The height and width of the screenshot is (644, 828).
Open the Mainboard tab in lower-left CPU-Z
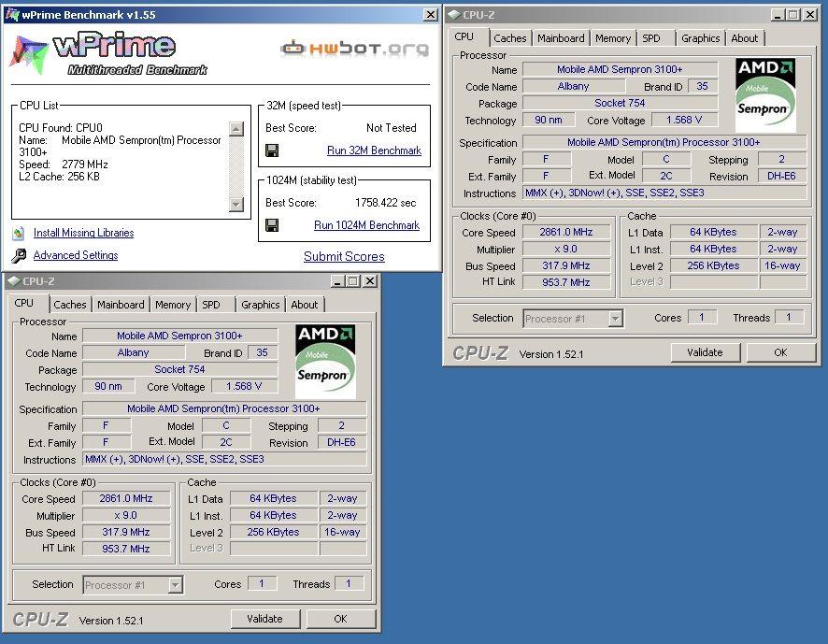click(x=121, y=305)
